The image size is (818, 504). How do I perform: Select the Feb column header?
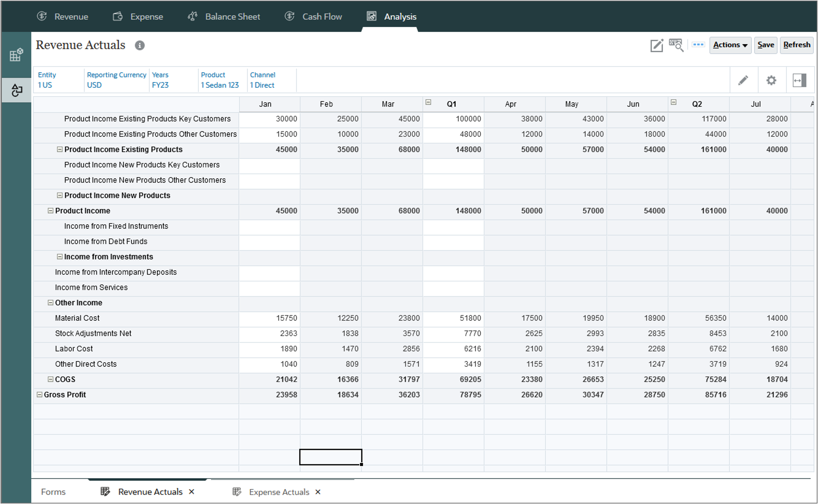pos(331,104)
